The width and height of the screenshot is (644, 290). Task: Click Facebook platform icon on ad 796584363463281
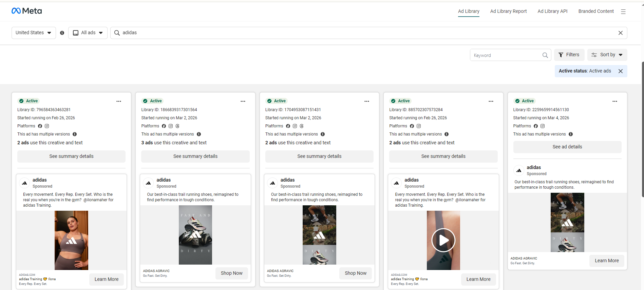point(40,126)
